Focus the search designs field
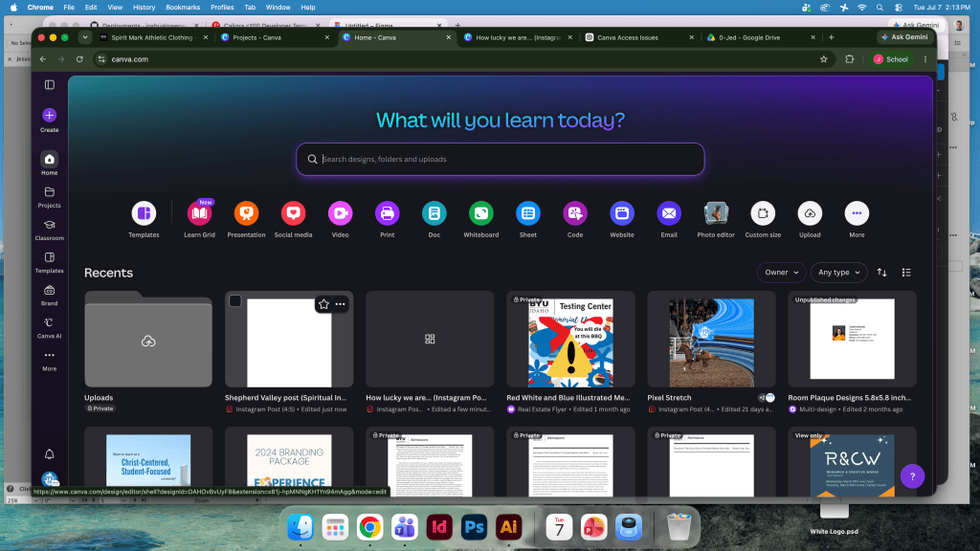 [500, 160]
